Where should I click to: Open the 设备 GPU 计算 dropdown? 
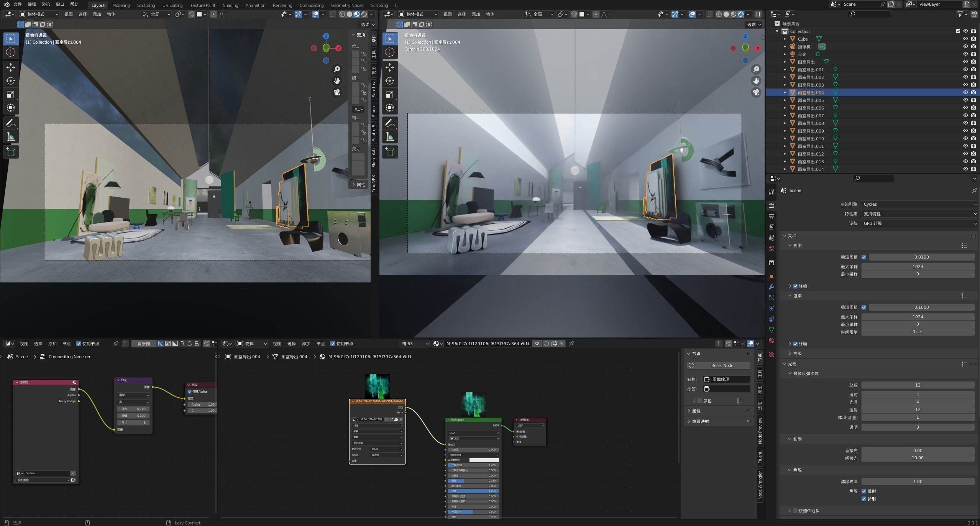pos(919,223)
